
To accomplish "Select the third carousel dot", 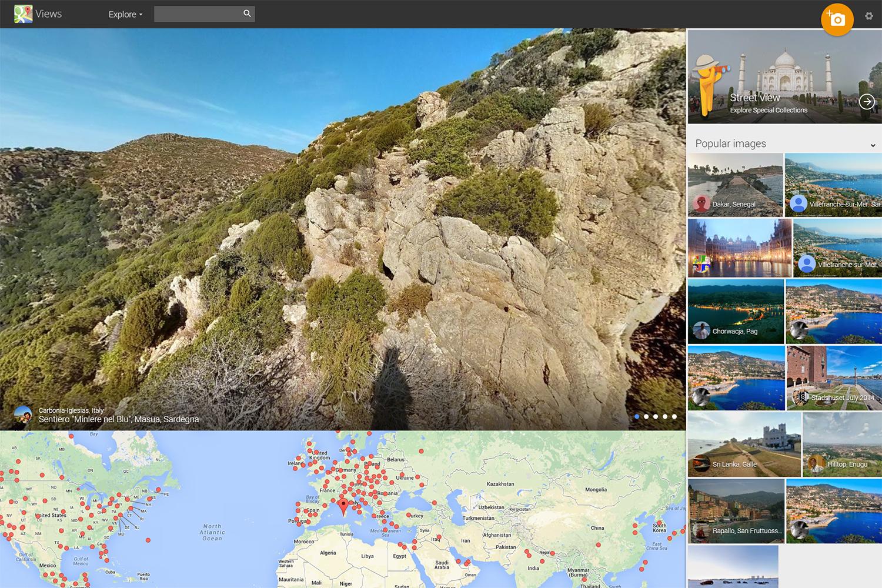I will 656,416.
